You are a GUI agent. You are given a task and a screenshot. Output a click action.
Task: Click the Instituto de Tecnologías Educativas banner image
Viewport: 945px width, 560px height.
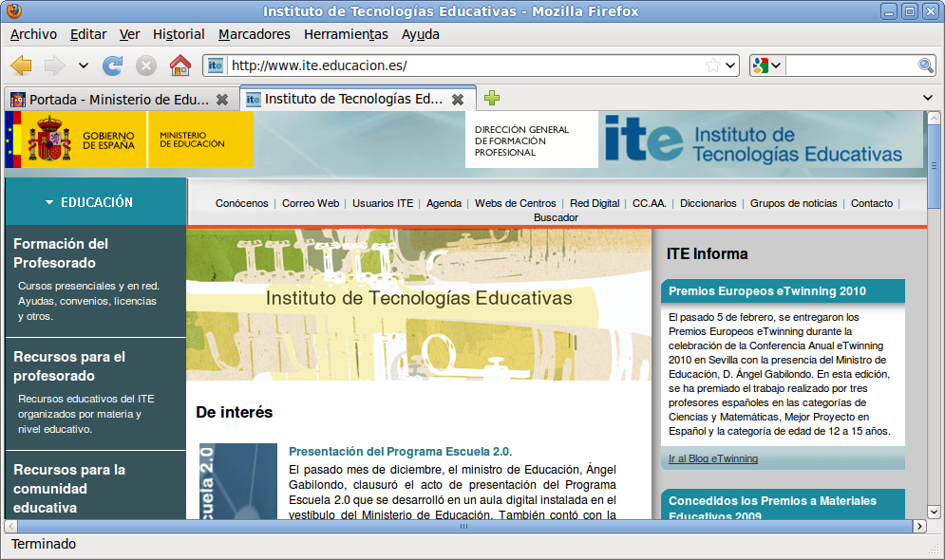(x=419, y=304)
